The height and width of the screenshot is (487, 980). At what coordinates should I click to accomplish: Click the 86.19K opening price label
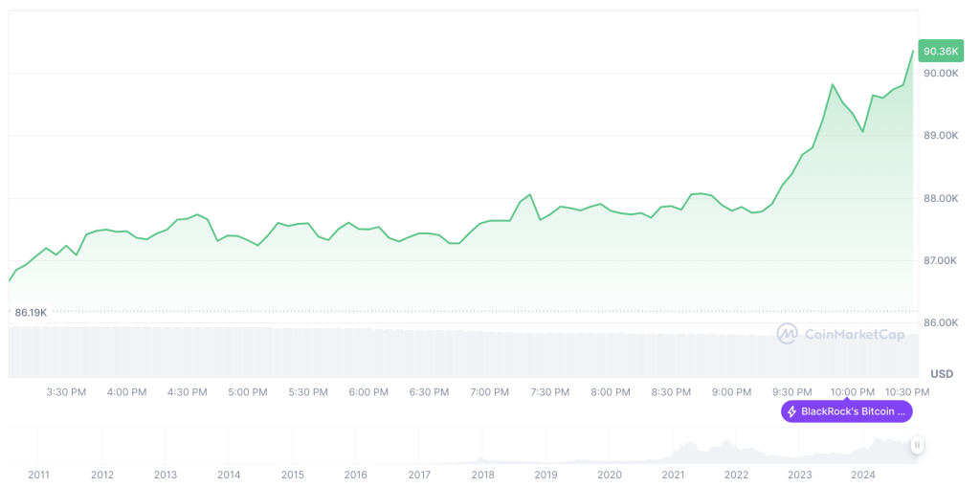point(31,312)
